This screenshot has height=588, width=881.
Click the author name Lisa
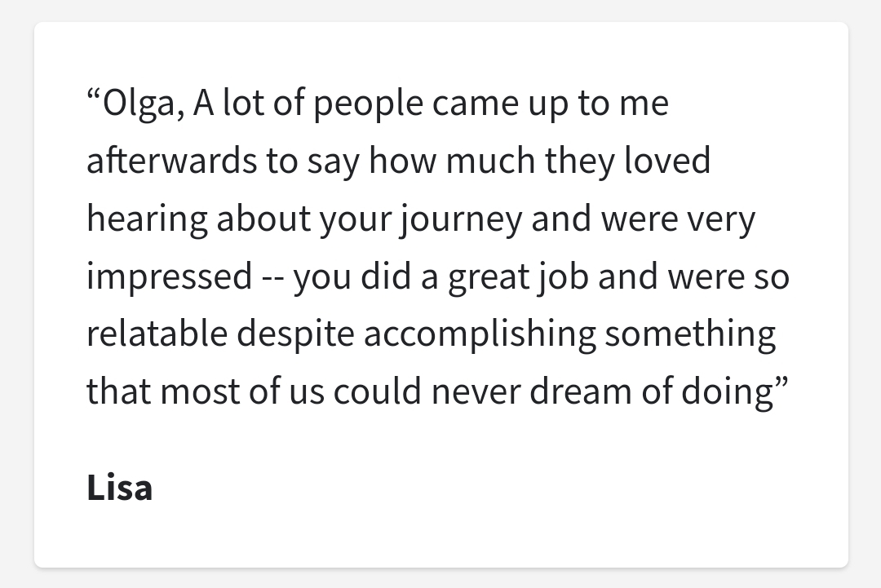click(x=119, y=488)
